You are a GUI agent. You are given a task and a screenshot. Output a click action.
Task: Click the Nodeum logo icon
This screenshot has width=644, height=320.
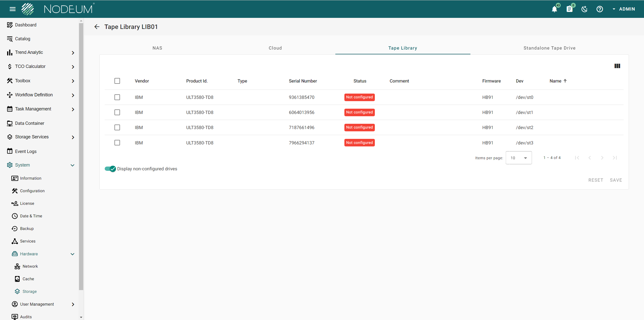(28, 9)
